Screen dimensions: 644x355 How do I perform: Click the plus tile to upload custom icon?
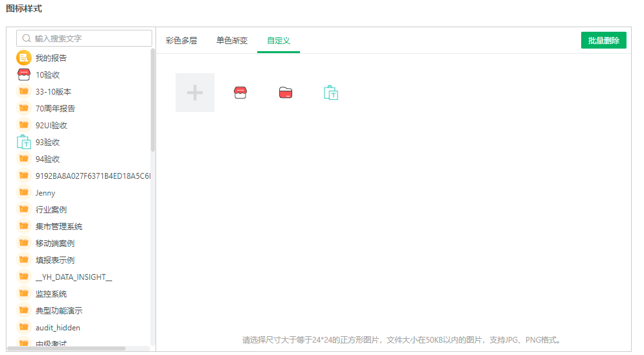tap(194, 93)
